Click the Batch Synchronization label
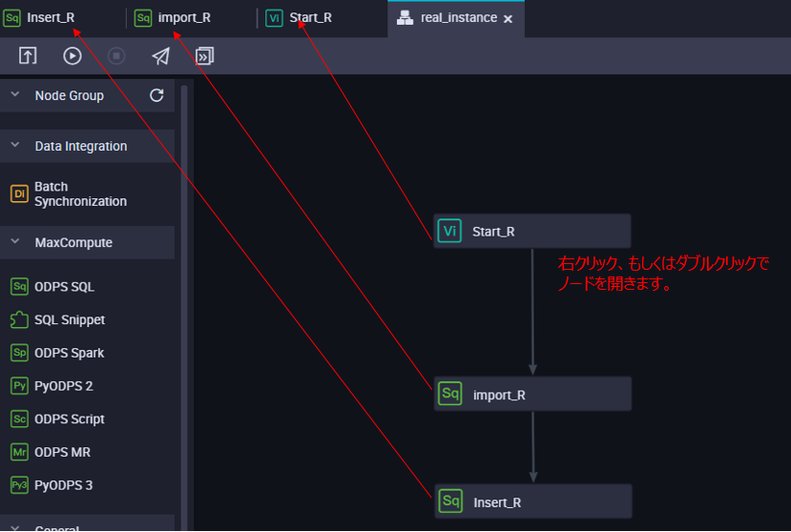This screenshot has height=532, width=791. (81, 194)
